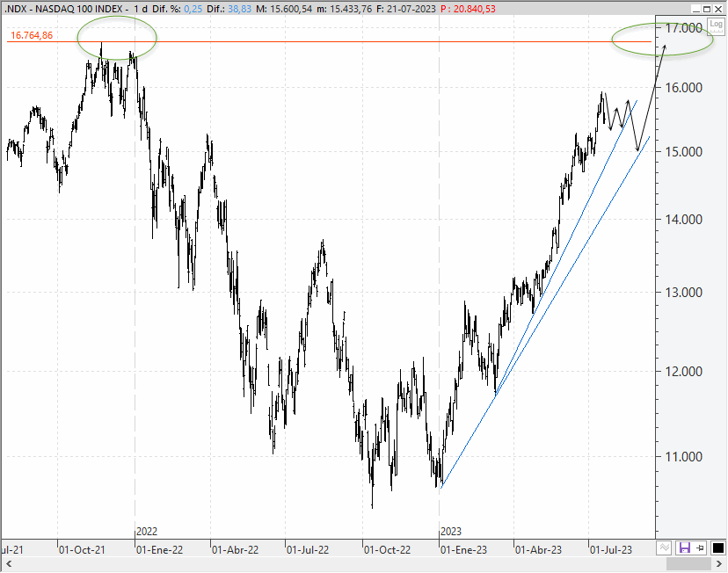Click the 14.000 price axis label

683,219
